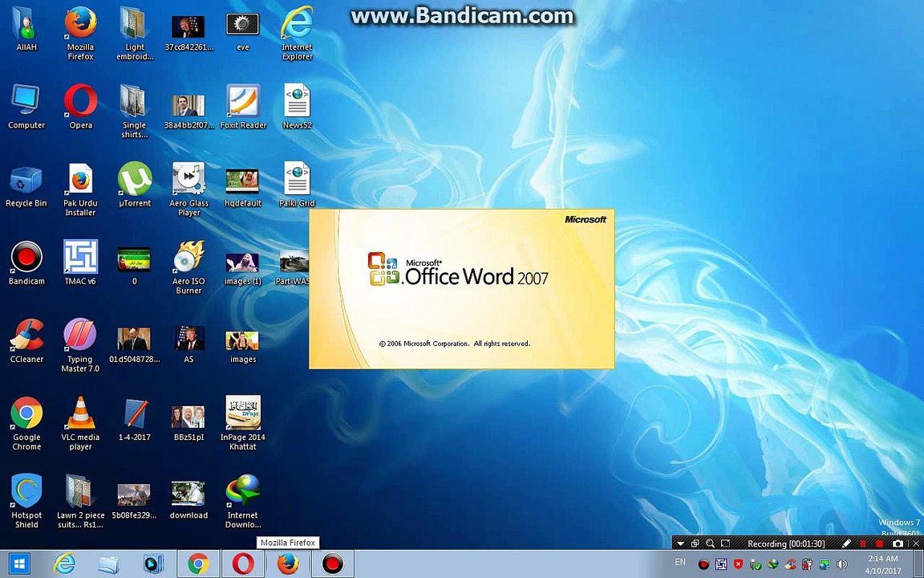Image resolution: width=924 pixels, height=578 pixels.
Task: Open Internet Explorer from the taskbar
Action: tap(63, 564)
